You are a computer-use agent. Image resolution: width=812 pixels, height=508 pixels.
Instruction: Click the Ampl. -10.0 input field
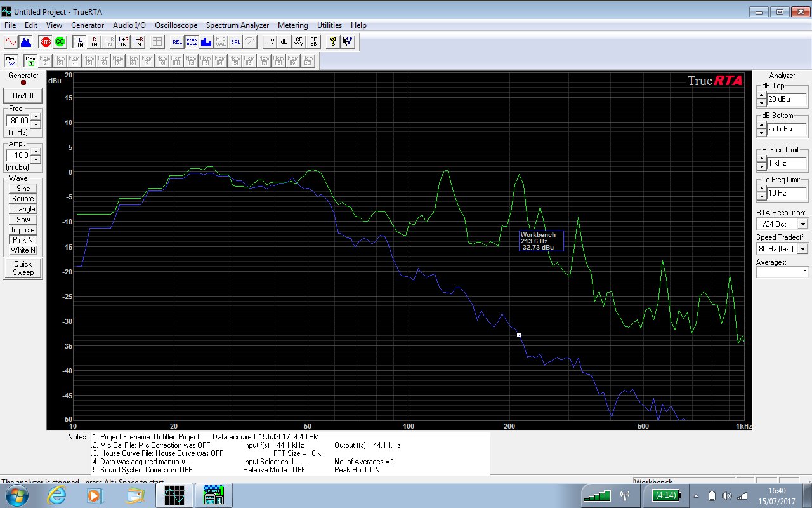(18, 156)
